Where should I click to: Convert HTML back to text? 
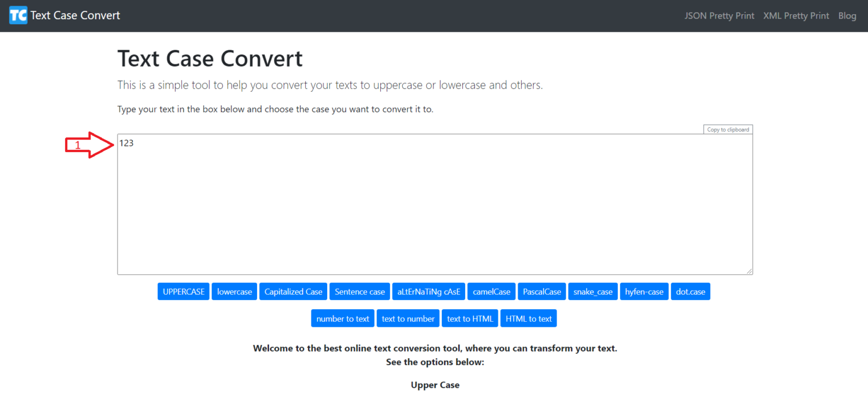tap(528, 318)
